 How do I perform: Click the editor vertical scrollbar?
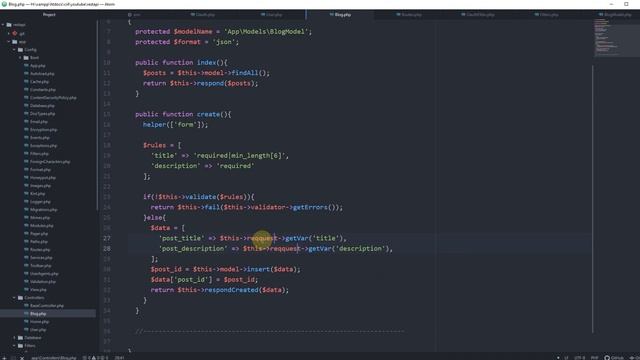593,199
